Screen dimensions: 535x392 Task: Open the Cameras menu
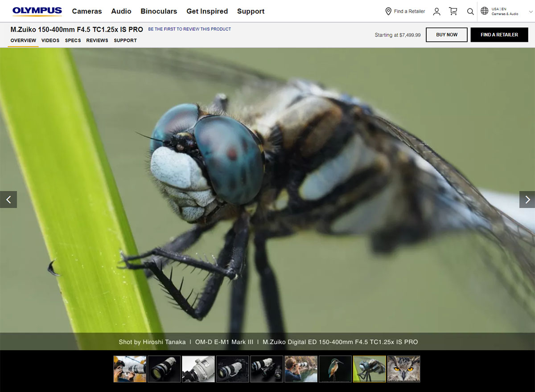pyautogui.click(x=87, y=11)
